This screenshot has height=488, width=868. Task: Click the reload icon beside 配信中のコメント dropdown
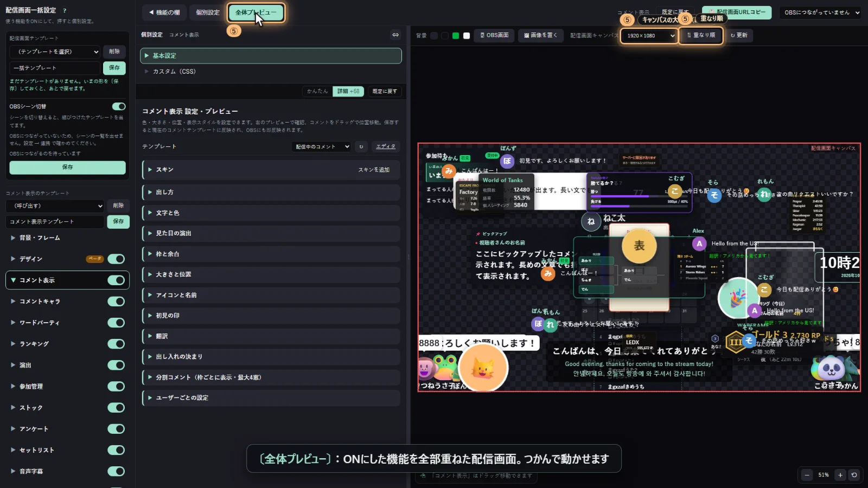[361, 146]
